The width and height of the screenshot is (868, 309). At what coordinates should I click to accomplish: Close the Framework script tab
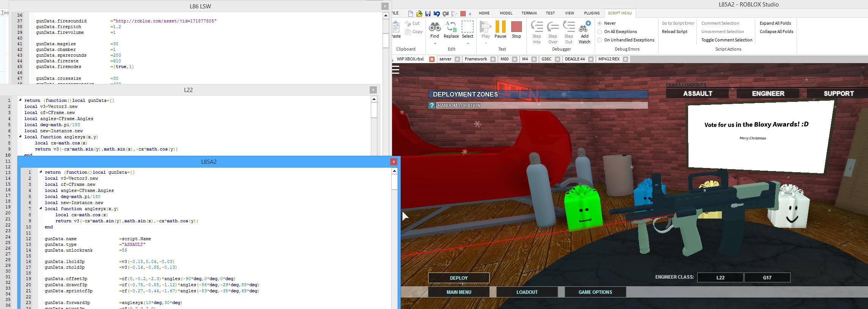click(493, 59)
